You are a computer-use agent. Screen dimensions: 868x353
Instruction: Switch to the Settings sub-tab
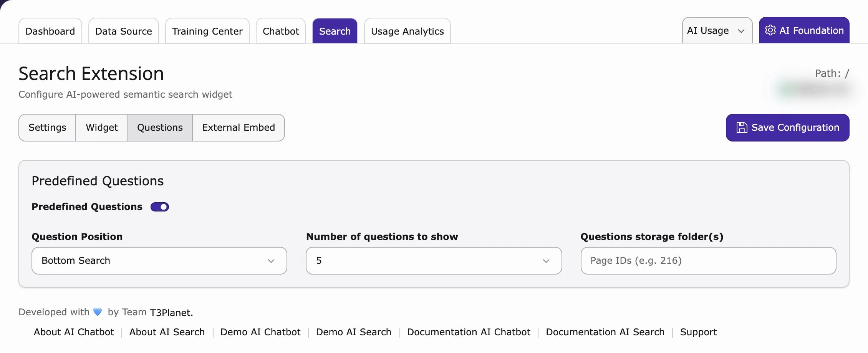point(47,128)
